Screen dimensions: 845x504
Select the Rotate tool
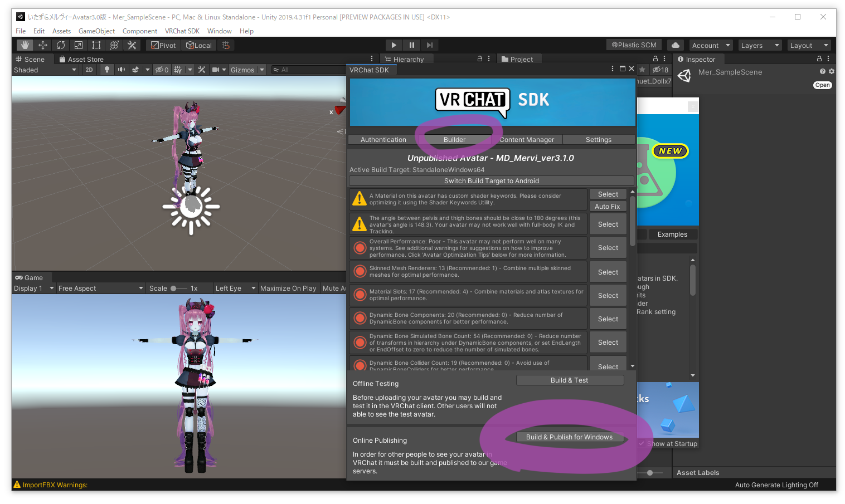tap(60, 45)
